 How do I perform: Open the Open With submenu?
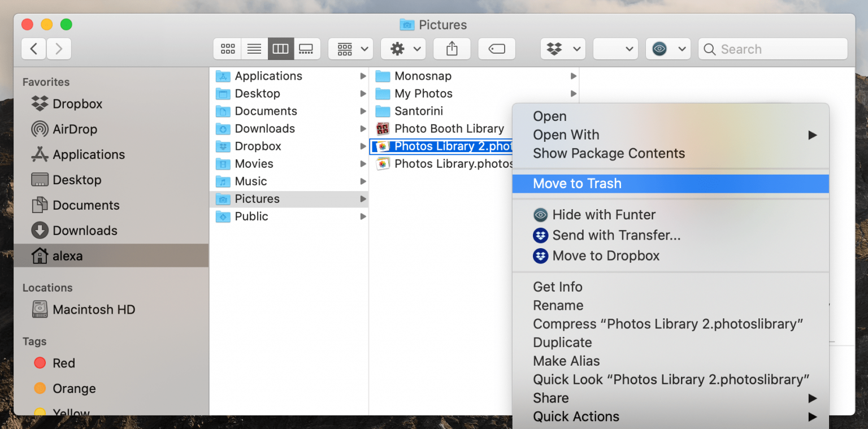[566, 135]
